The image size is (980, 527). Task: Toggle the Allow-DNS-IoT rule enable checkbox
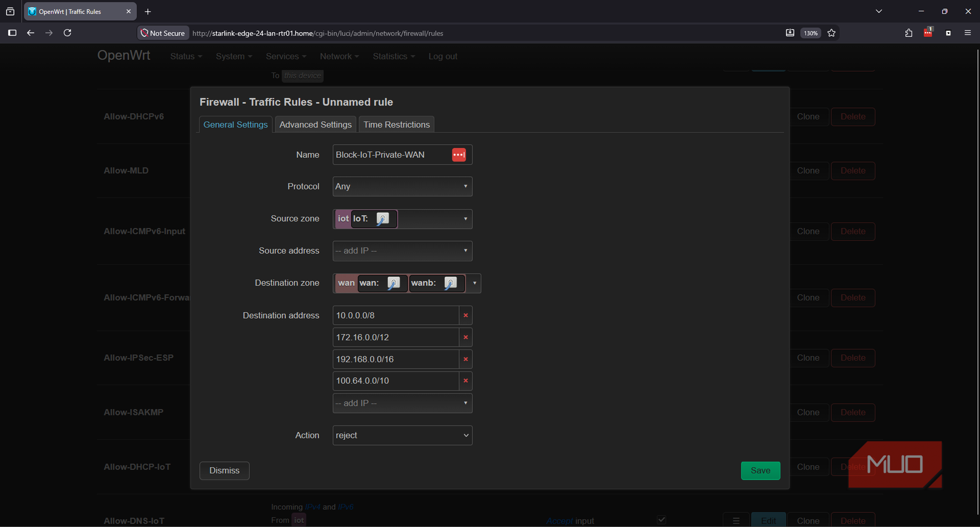(x=662, y=520)
